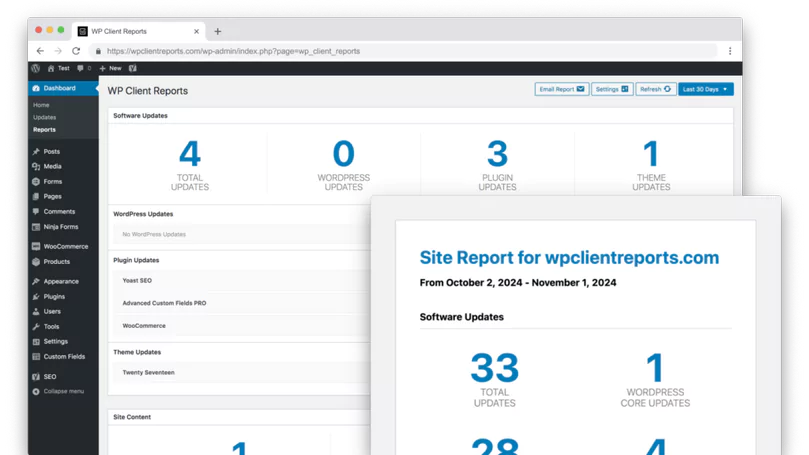Viewport: 809px width, 455px height.
Task: Click the Appearance brush icon
Action: (x=36, y=282)
